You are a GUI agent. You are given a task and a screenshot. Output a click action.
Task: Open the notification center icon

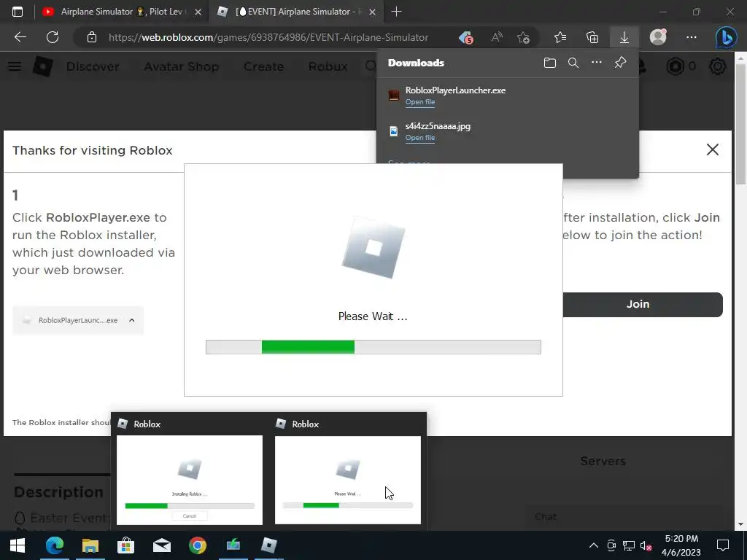point(723,545)
